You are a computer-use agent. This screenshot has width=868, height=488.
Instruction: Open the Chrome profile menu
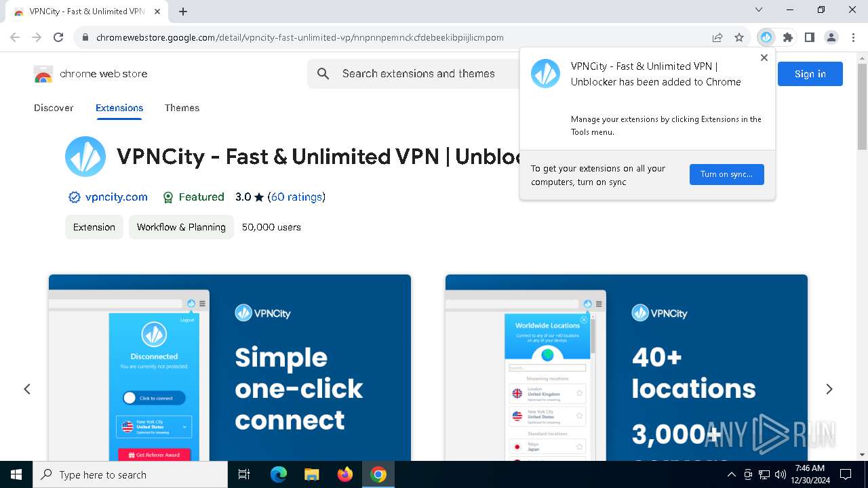click(x=831, y=37)
